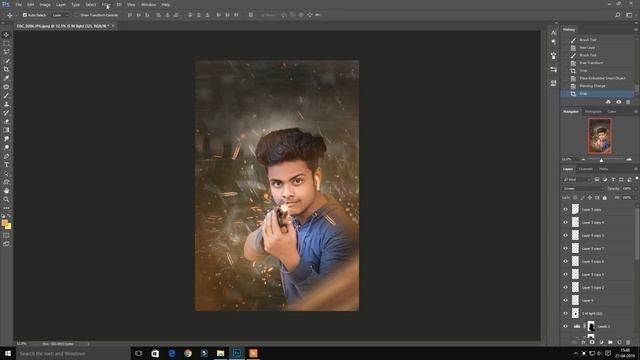Select the Pen tool
This screenshot has width=640, height=360.
click(6, 156)
